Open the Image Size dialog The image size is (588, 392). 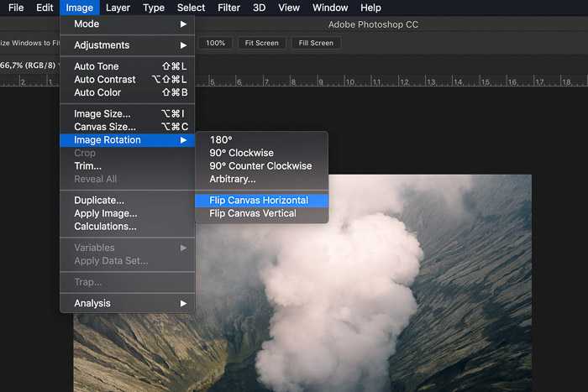click(x=102, y=114)
